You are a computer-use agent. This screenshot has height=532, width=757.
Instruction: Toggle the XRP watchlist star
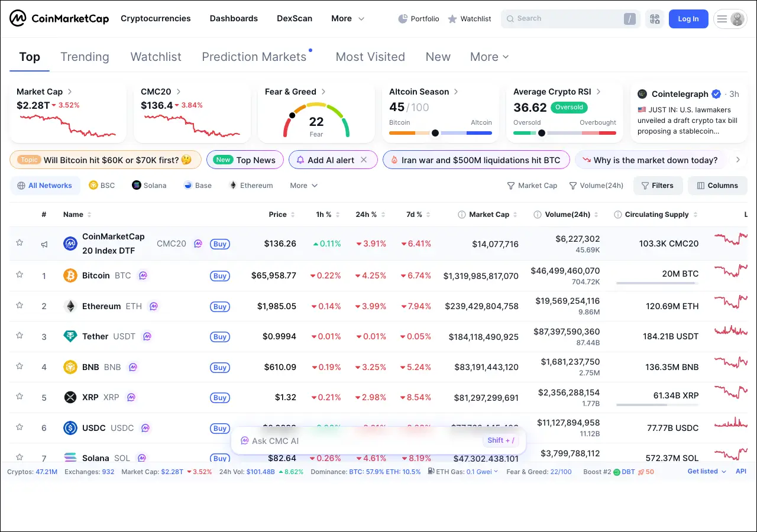(20, 396)
